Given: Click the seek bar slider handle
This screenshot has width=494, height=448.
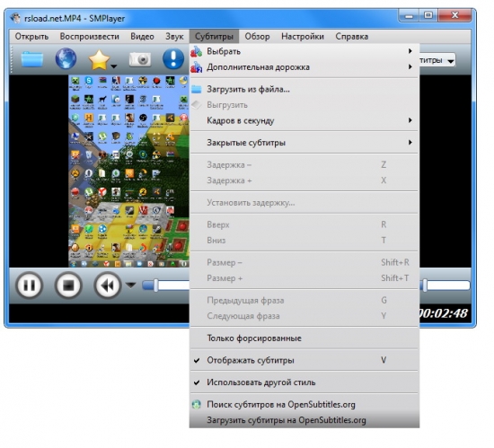Looking at the screenshot, I should pyautogui.click(x=156, y=285).
